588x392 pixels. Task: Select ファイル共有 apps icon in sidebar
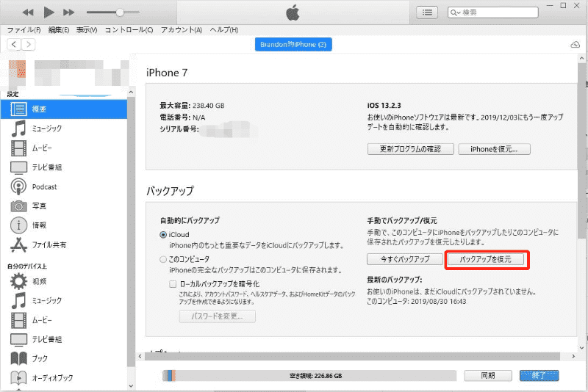point(19,244)
